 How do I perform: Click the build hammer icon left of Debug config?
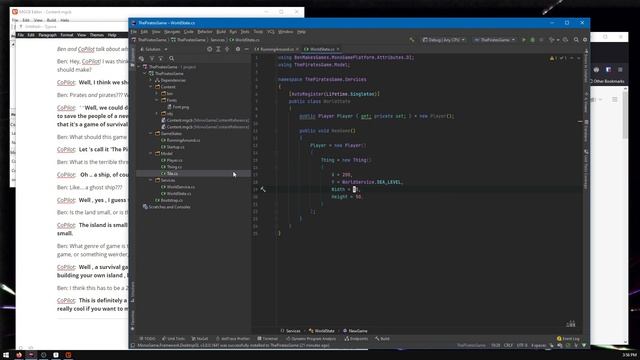click(412, 40)
